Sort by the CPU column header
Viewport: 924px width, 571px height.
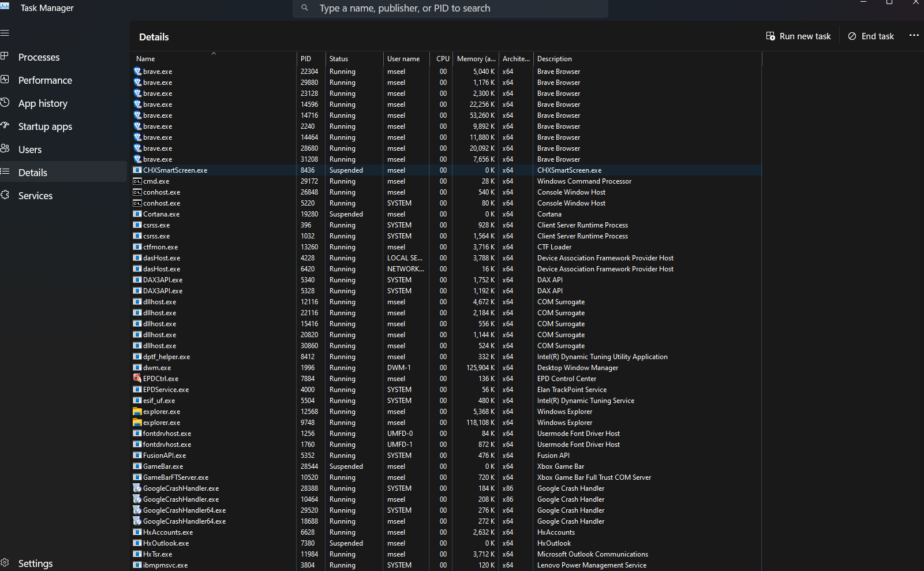point(442,59)
